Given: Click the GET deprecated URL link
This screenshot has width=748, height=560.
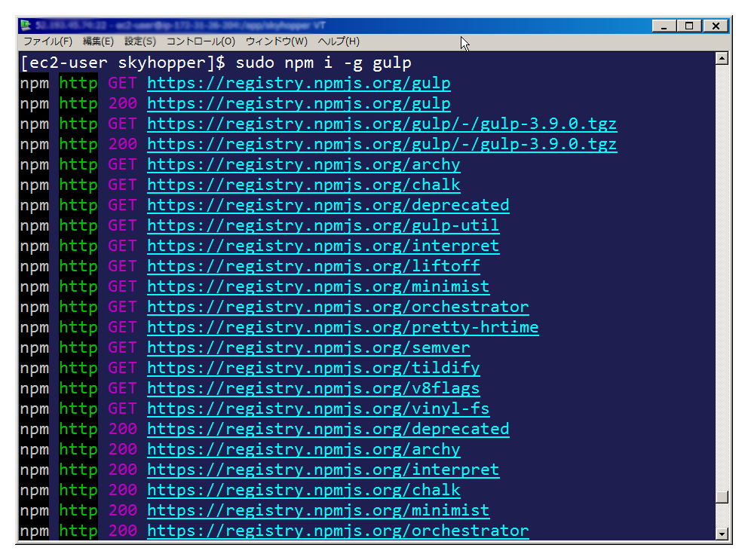Looking at the screenshot, I should [x=328, y=205].
